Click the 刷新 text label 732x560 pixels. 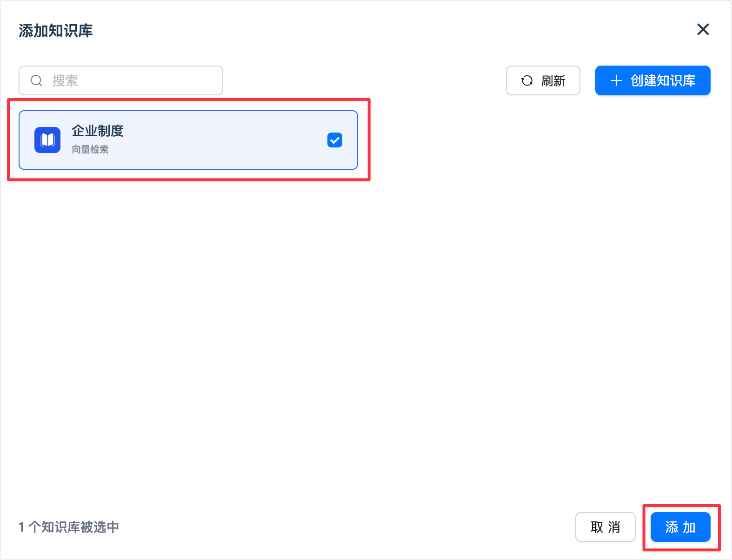coord(553,81)
